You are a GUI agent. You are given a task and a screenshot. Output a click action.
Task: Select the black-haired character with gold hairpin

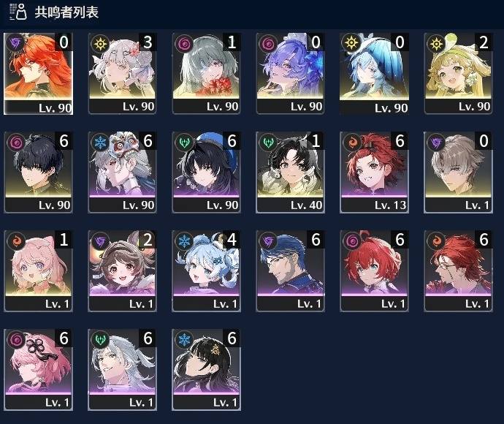[x=206, y=370]
